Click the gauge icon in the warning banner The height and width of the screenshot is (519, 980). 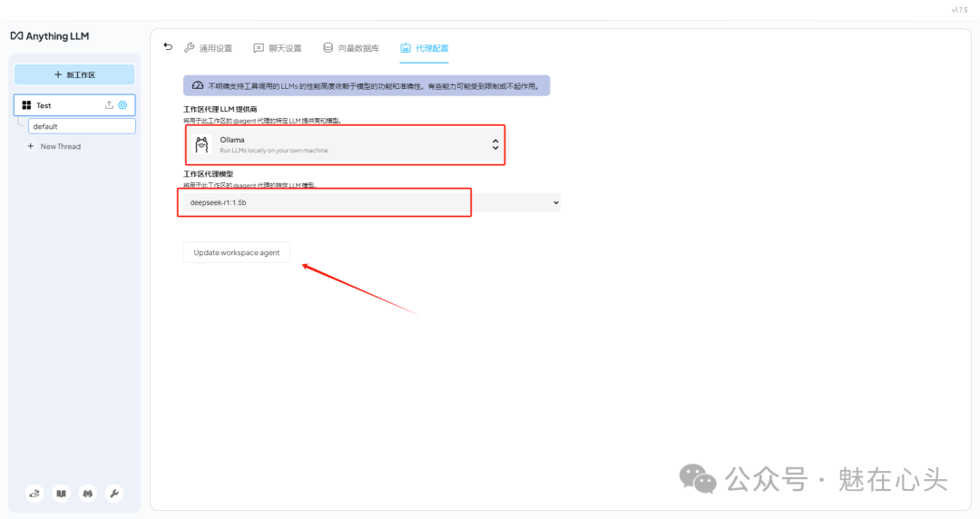(198, 85)
